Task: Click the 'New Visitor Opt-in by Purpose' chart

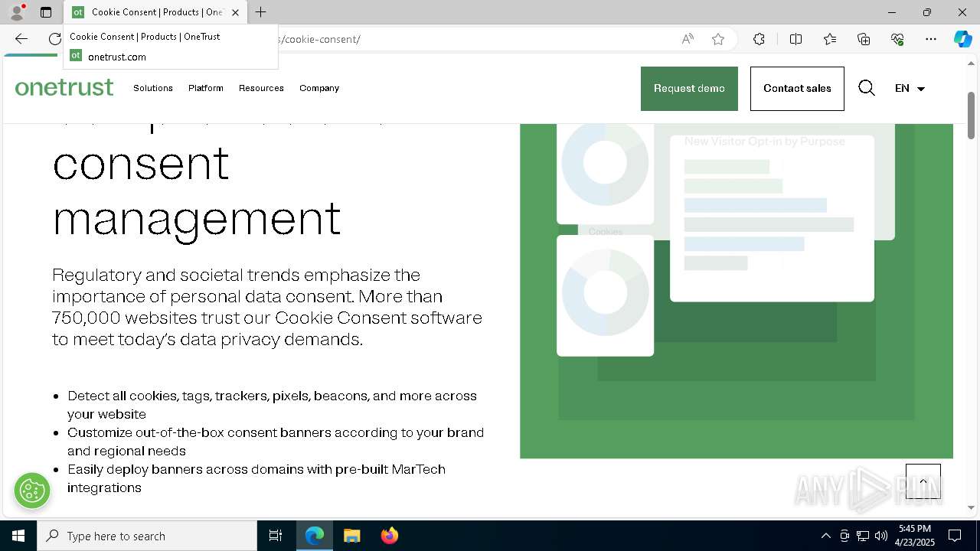Action: 772,219
